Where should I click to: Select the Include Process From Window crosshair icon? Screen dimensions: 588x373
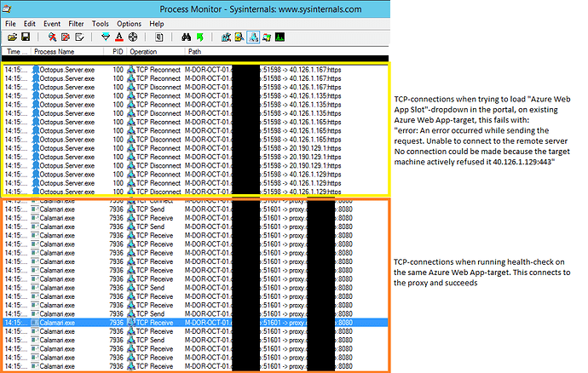[x=133, y=37]
